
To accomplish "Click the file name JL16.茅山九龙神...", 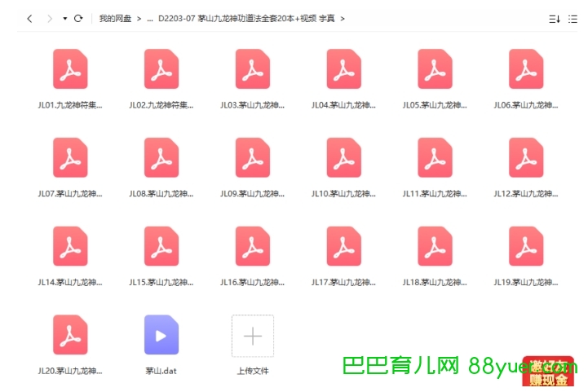I will 252,283.
